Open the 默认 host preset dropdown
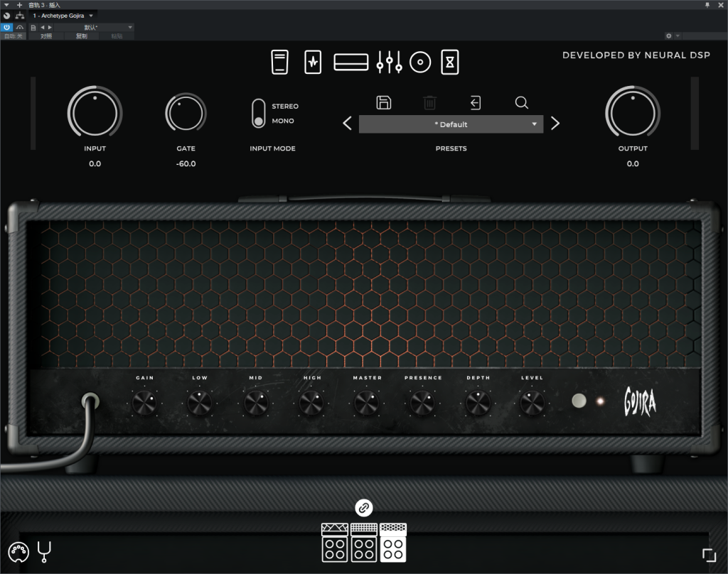The height and width of the screenshot is (574, 728). coord(94,28)
